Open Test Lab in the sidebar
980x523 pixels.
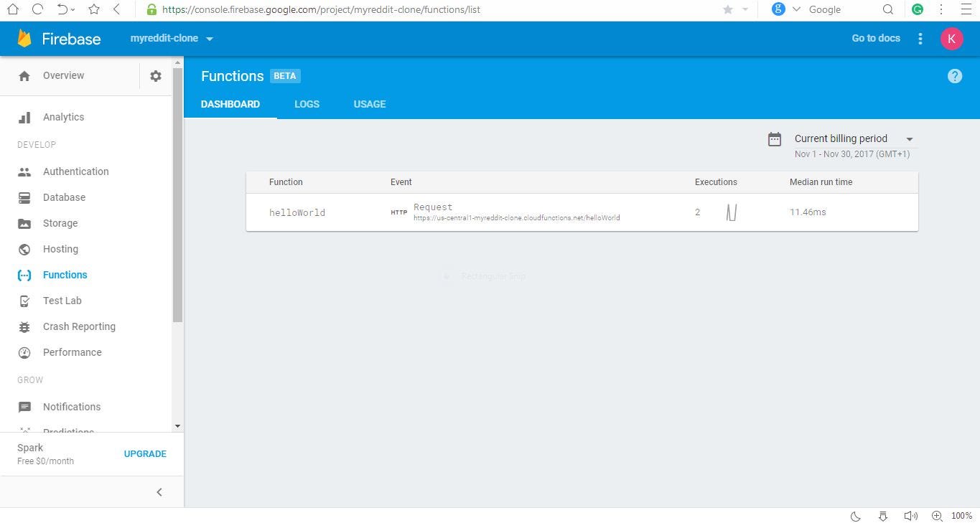[x=62, y=301]
